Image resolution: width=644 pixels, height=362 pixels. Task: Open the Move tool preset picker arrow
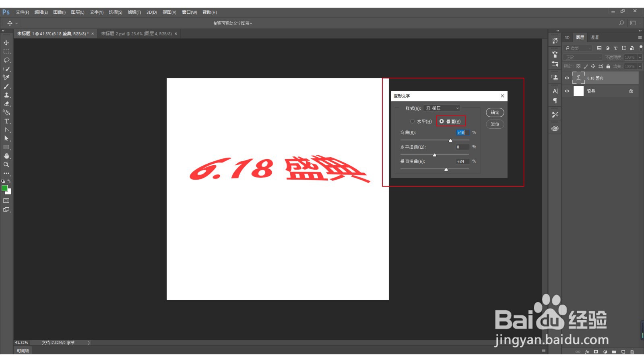(17, 23)
